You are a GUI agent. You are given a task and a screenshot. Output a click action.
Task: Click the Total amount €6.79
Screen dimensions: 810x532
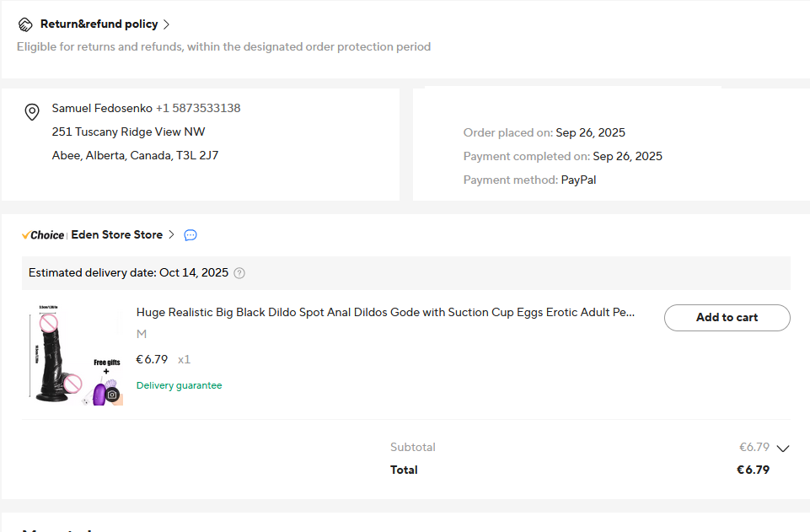coord(753,470)
